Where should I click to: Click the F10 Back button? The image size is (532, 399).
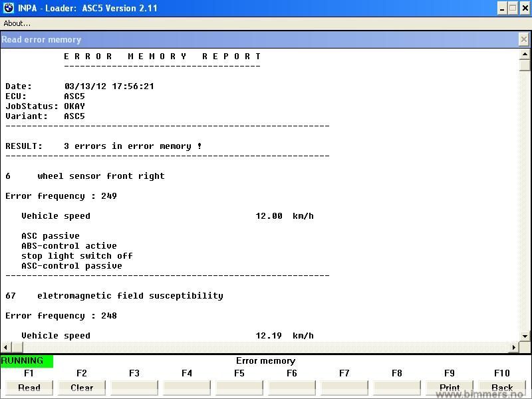[502, 388]
